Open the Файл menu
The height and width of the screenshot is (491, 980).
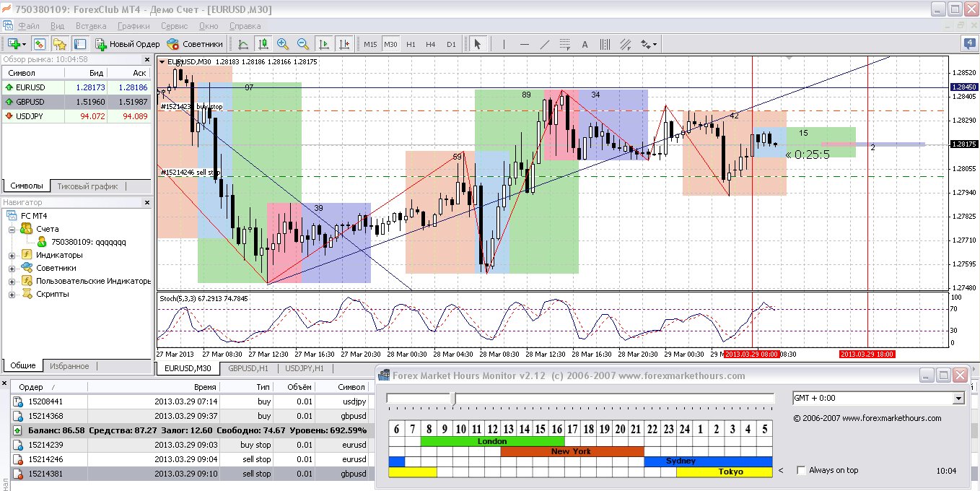pos(30,26)
